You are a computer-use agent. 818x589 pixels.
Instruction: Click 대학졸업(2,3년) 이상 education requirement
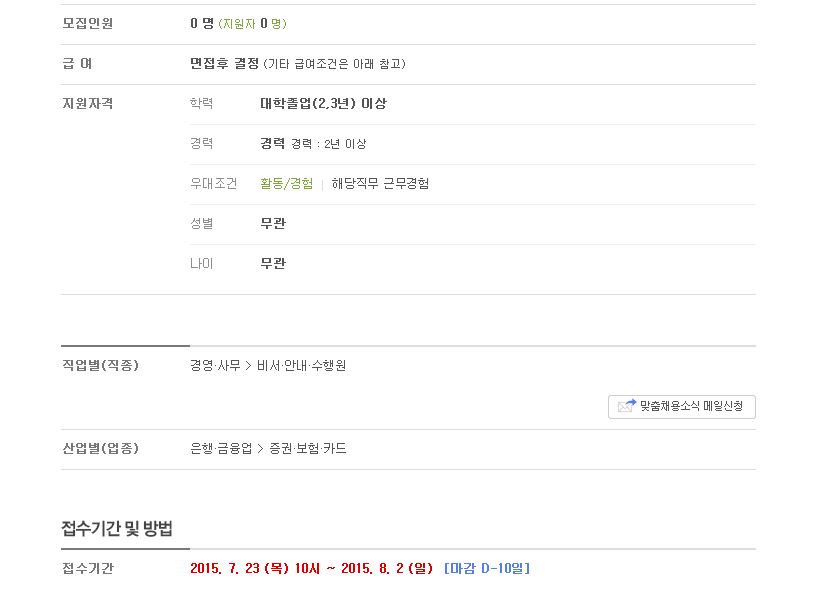[x=323, y=103]
